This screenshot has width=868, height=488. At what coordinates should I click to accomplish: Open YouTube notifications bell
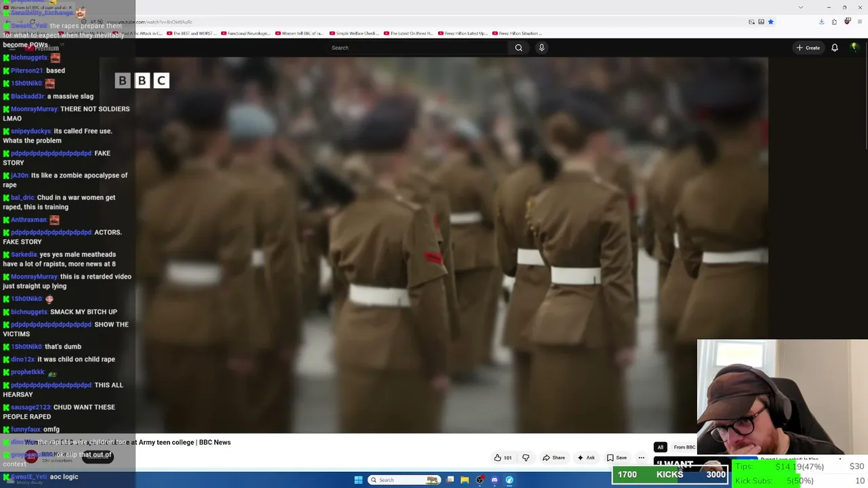(x=835, y=47)
